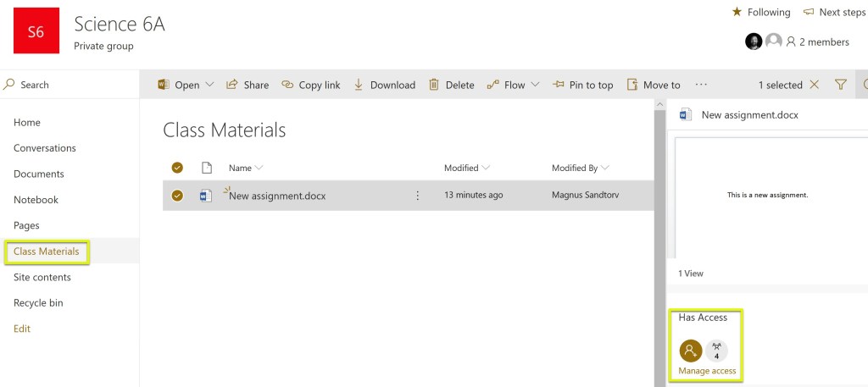Go to Documents in left navigation
868x387 pixels.
pos(39,174)
